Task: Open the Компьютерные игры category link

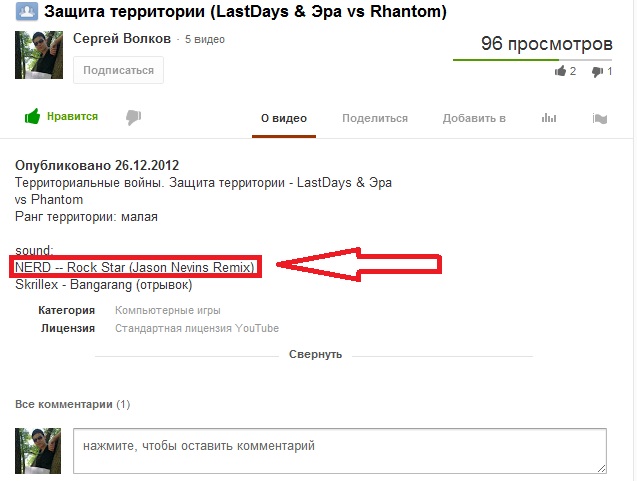Action: pyautogui.click(x=167, y=310)
